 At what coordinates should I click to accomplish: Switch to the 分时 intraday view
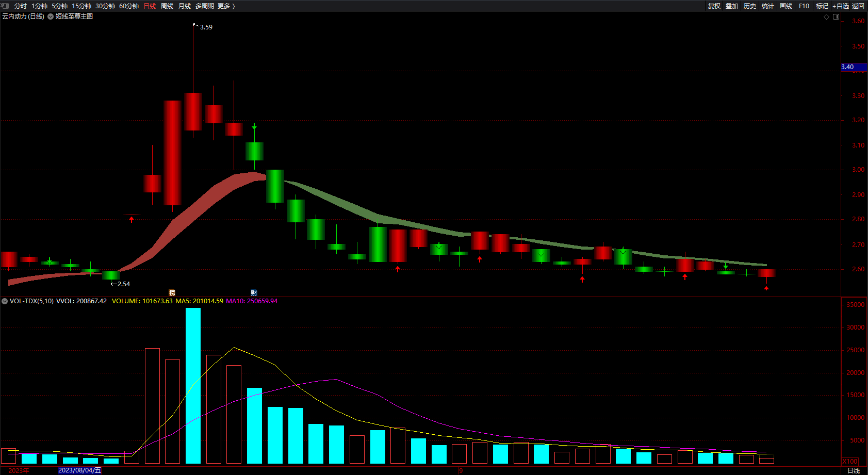[x=21, y=6]
